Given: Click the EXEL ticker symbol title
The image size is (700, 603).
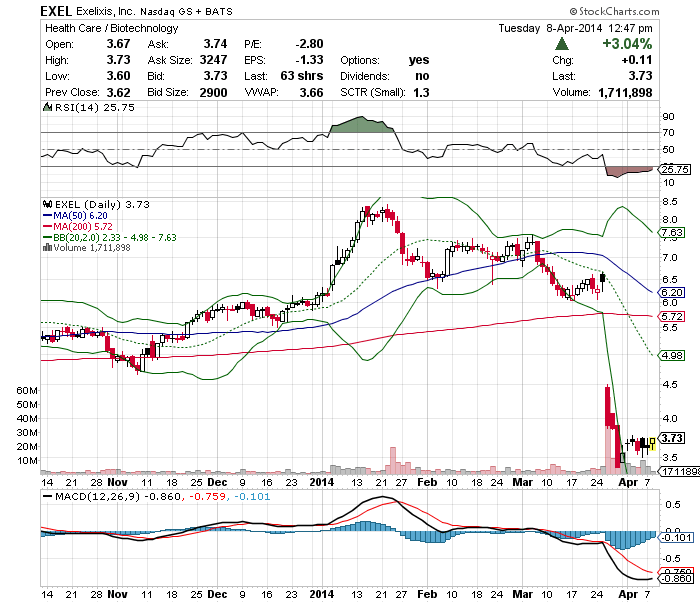Looking at the screenshot, I should (x=56, y=11).
